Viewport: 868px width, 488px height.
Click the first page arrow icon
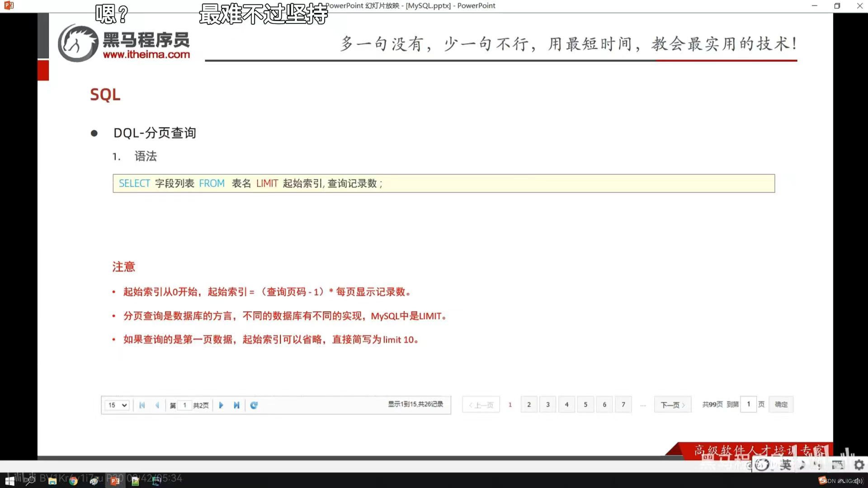(142, 405)
